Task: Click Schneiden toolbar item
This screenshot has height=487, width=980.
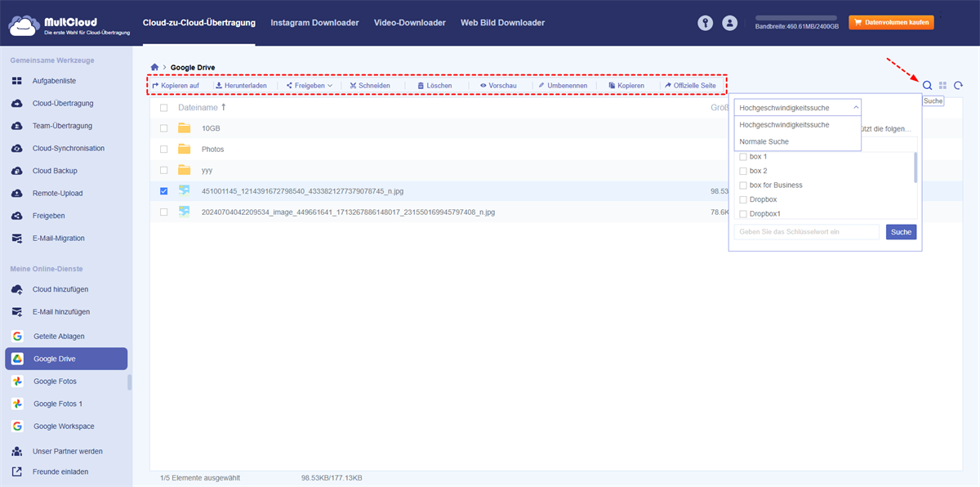Action: [369, 85]
